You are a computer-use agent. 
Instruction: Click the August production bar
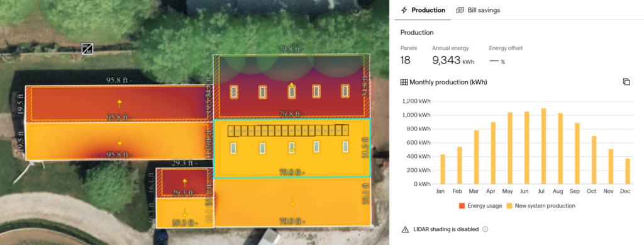(x=560, y=149)
